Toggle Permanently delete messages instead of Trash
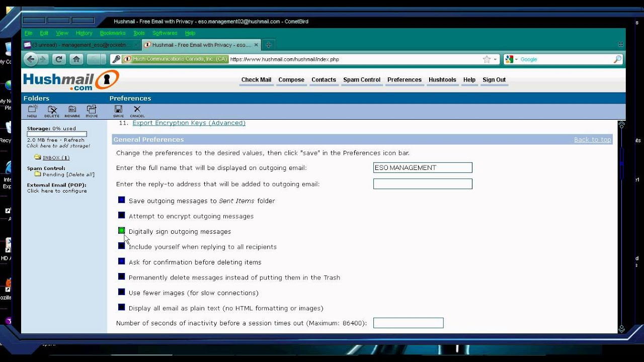644x362 pixels. tap(121, 277)
